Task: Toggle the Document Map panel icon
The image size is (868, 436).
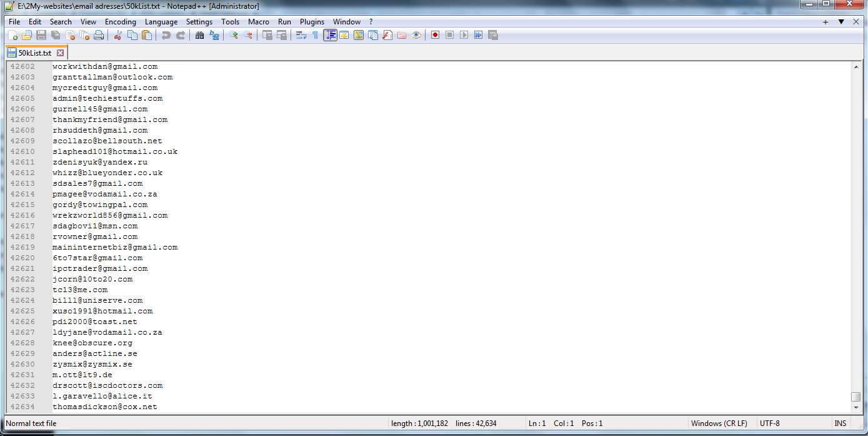Action: pos(359,35)
